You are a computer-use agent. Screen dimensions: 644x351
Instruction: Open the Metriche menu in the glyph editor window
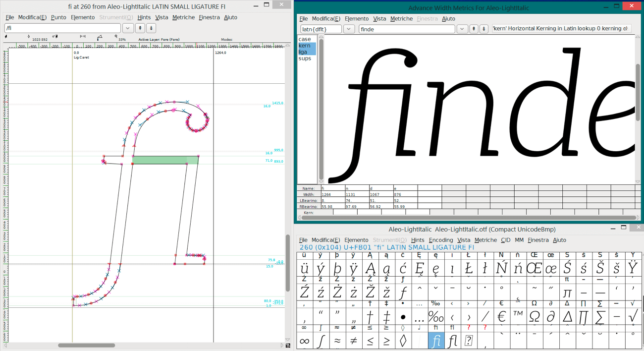click(183, 17)
